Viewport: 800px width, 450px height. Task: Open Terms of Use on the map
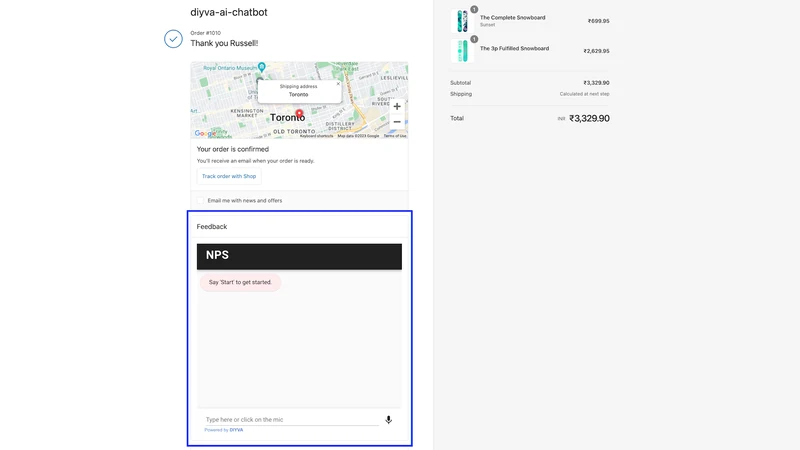click(x=395, y=136)
